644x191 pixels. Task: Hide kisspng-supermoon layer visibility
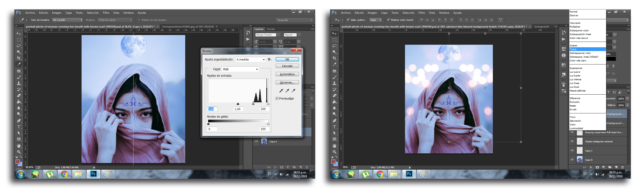click(x=572, y=132)
